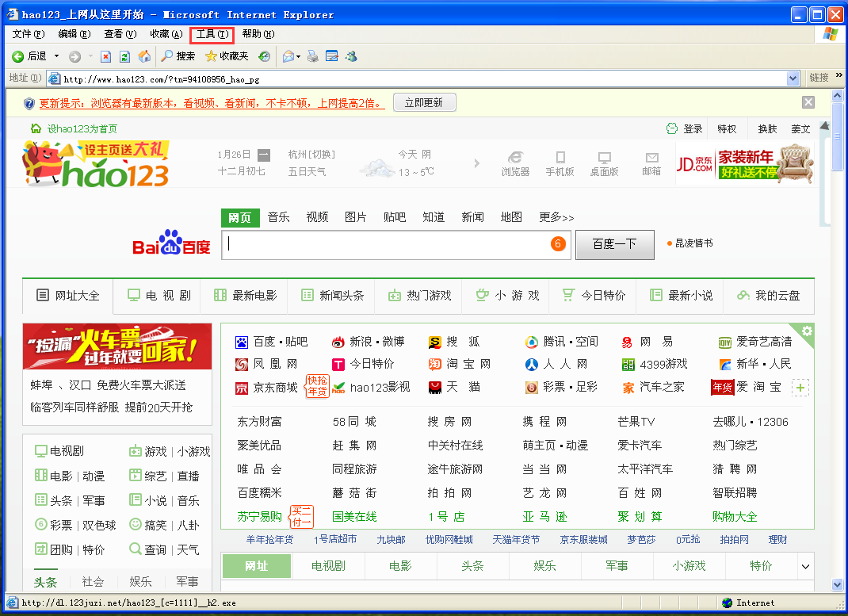848x616 pixels.
Task: Click the IE Back arrow icon
Action: 18,56
